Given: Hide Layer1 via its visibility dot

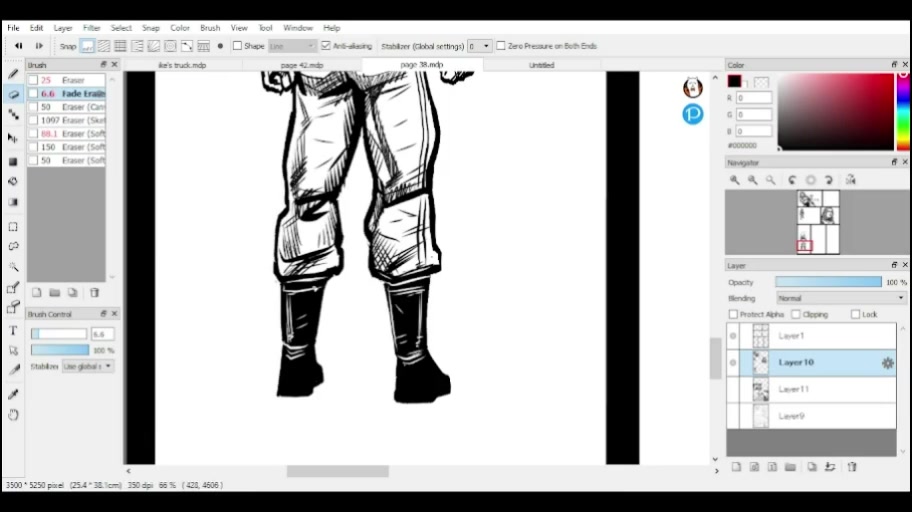Looking at the screenshot, I should coord(733,336).
